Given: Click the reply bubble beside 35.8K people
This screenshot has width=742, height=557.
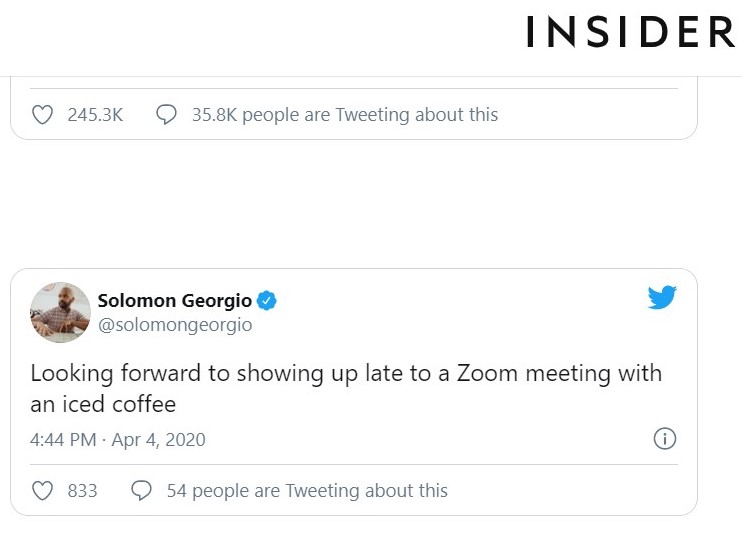Looking at the screenshot, I should coord(167,115).
